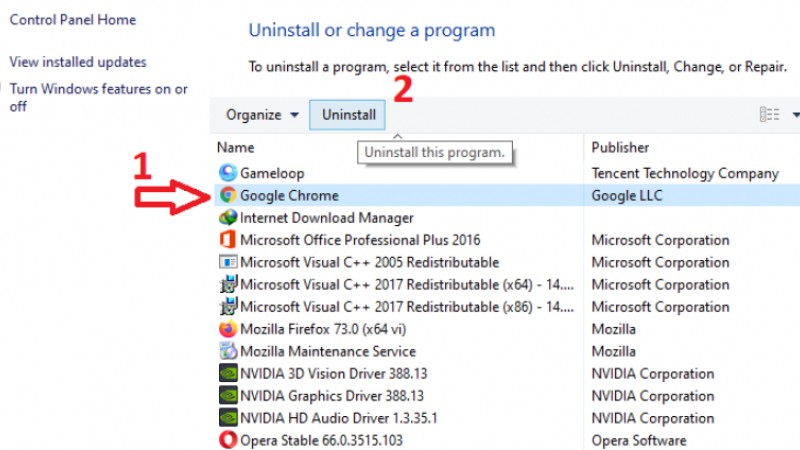Click the Gameloop program icon

(228, 172)
